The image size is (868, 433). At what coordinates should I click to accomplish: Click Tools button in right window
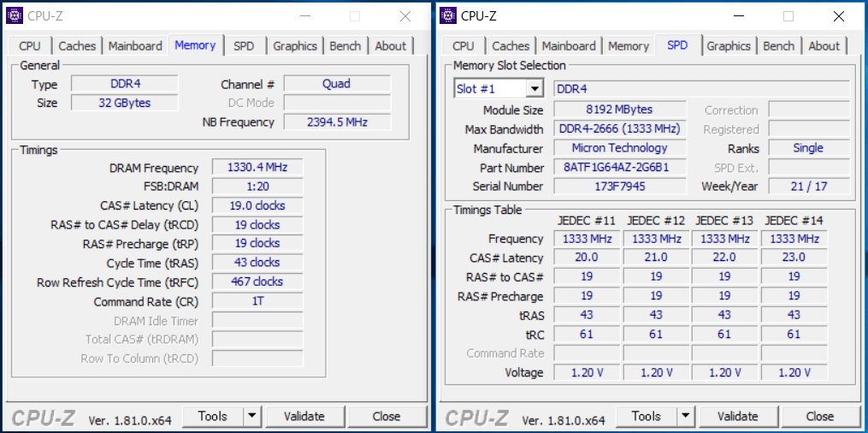point(646,416)
